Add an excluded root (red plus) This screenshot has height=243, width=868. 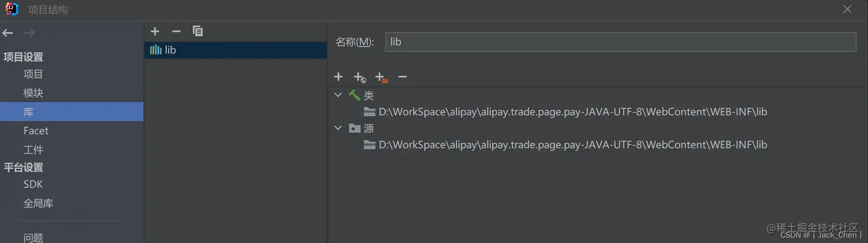click(x=381, y=77)
